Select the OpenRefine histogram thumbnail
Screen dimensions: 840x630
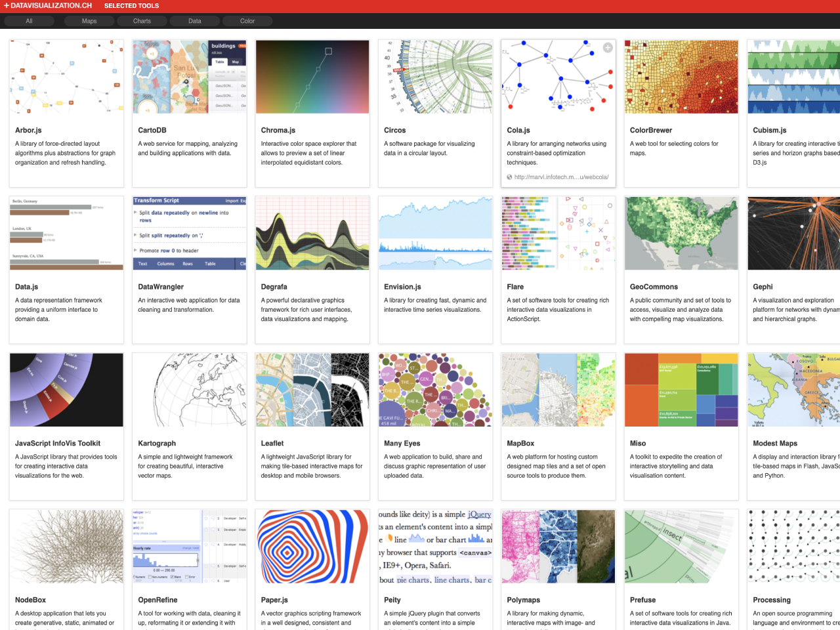pyautogui.click(x=190, y=547)
